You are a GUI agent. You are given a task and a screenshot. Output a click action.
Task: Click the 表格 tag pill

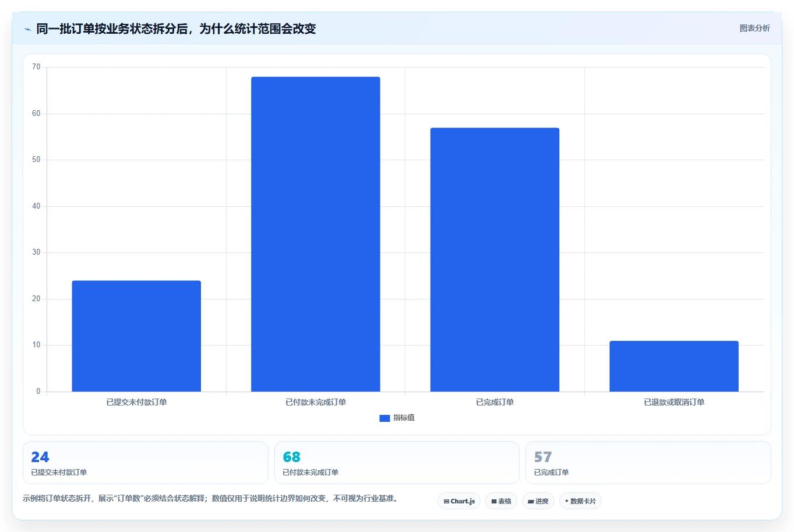pos(501,501)
